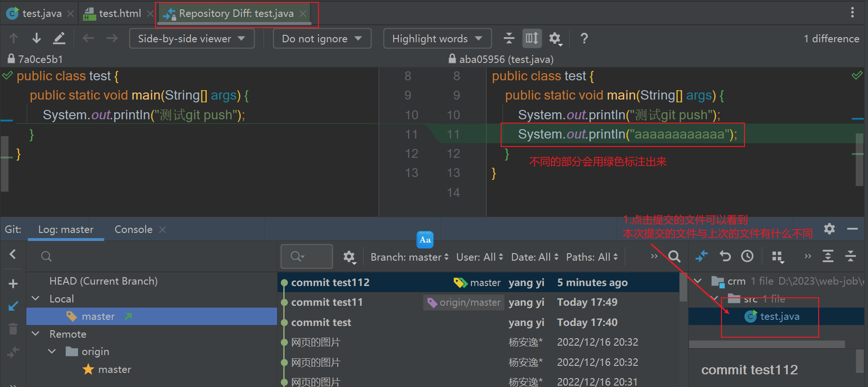The height and width of the screenshot is (387, 868).
Task: Click the show history clock icon
Action: [x=747, y=256]
